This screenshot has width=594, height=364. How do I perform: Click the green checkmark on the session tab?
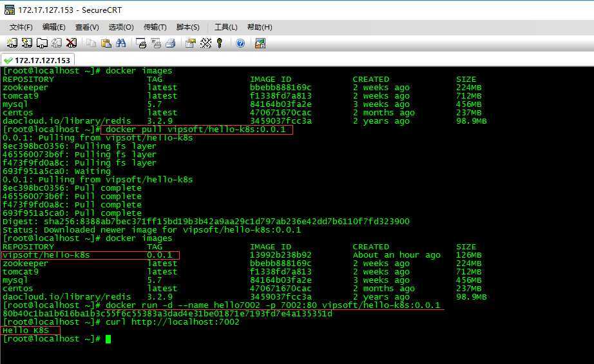coord(8,61)
